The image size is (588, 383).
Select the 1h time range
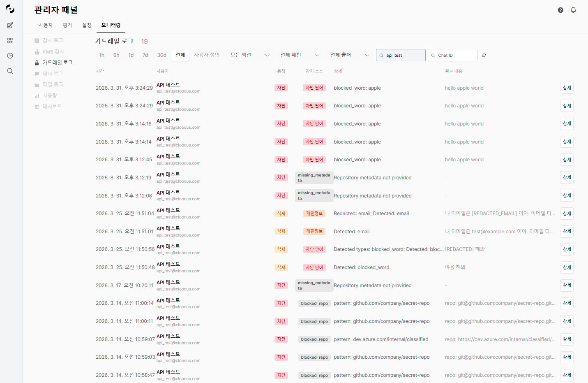pyautogui.click(x=101, y=55)
